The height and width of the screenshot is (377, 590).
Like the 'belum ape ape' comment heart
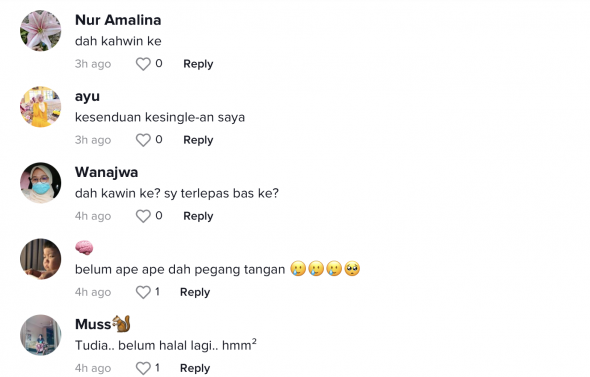[143, 292]
